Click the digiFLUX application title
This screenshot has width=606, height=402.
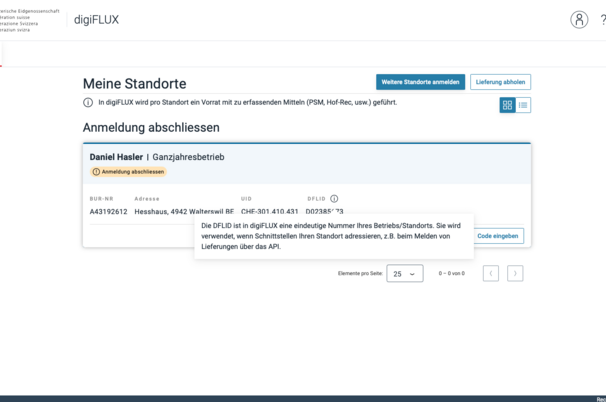tap(96, 20)
